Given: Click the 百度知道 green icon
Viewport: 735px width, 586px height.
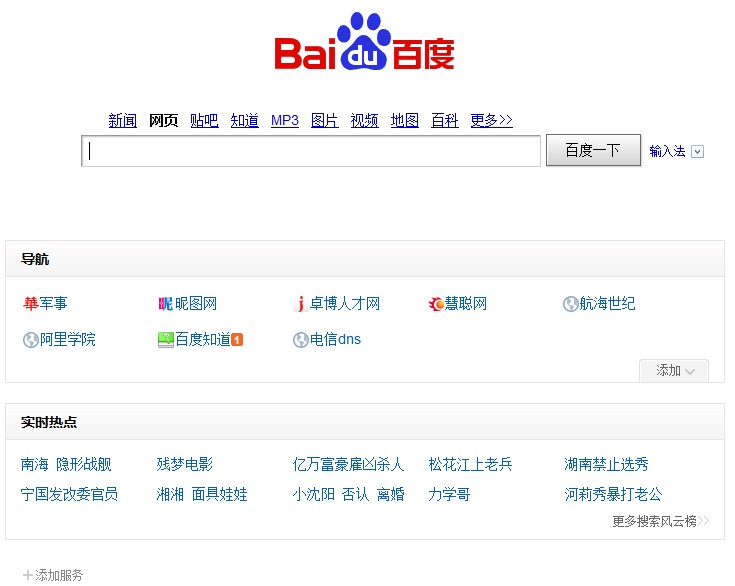Looking at the screenshot, I should coord(165,339).
